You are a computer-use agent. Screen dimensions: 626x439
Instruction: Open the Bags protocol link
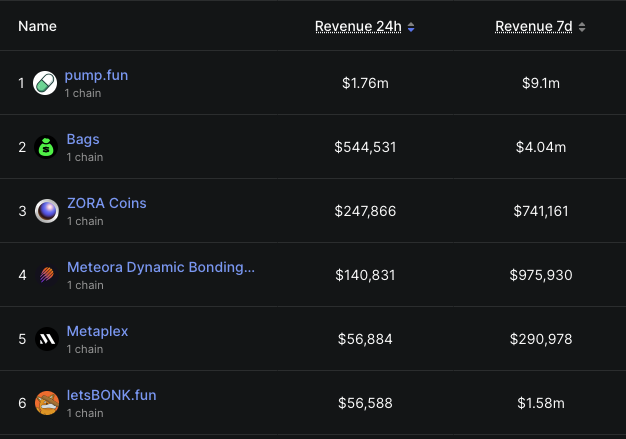[83, 139]
